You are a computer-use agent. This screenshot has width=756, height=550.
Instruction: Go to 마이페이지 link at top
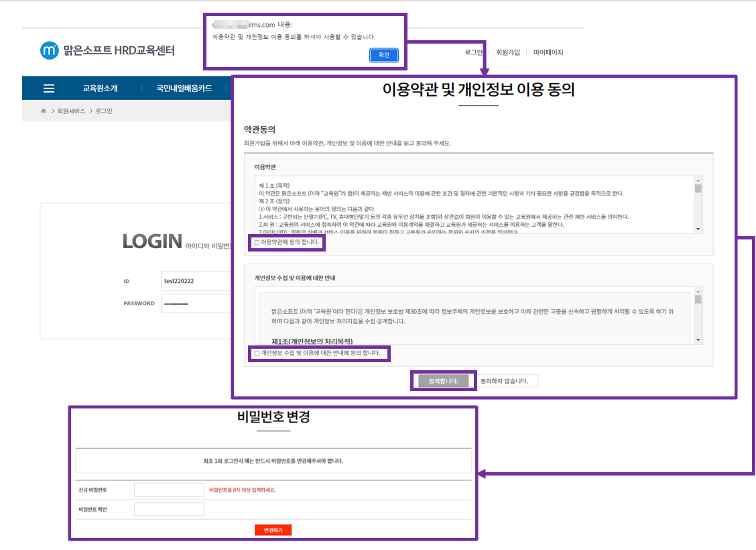548,52
